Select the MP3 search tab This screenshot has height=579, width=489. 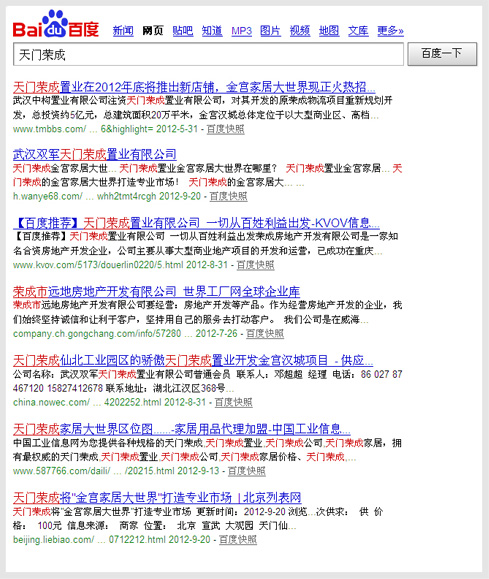pos(242,31)
